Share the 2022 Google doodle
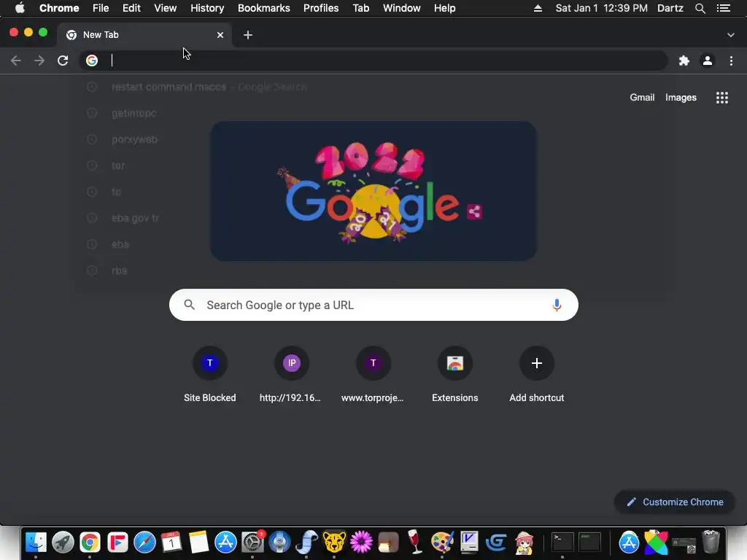 [474, 211]
